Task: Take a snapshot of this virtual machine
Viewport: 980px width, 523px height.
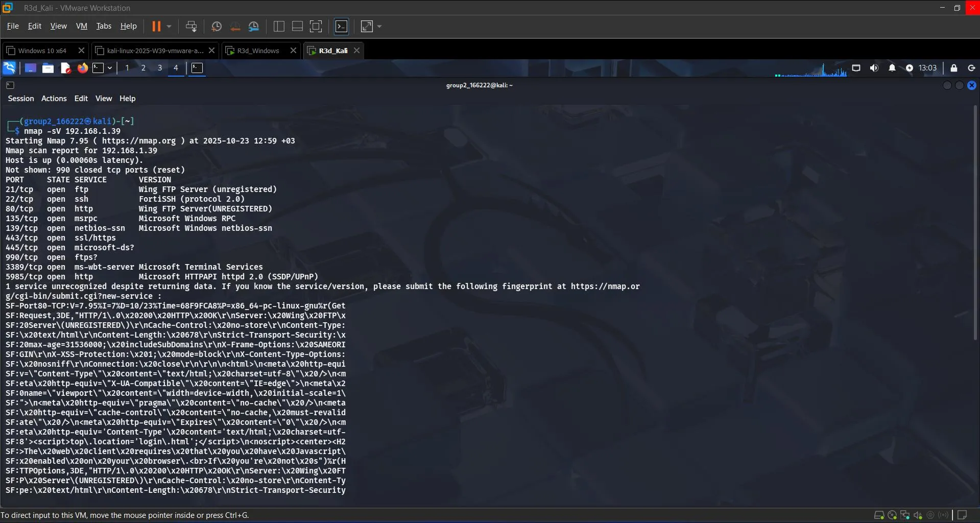Action: click(x=217, y=26)
